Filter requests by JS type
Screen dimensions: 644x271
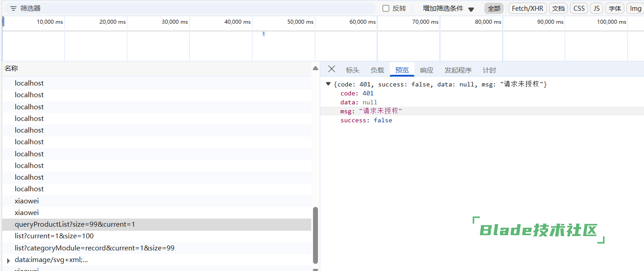click(596, 9)
